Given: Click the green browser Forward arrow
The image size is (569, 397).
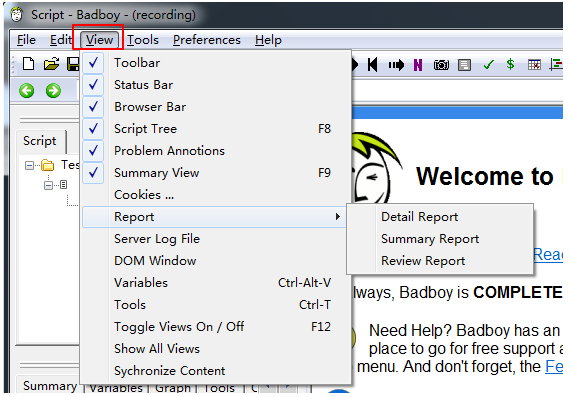Looking at the screenshot, I should click(x=53, y=91).
